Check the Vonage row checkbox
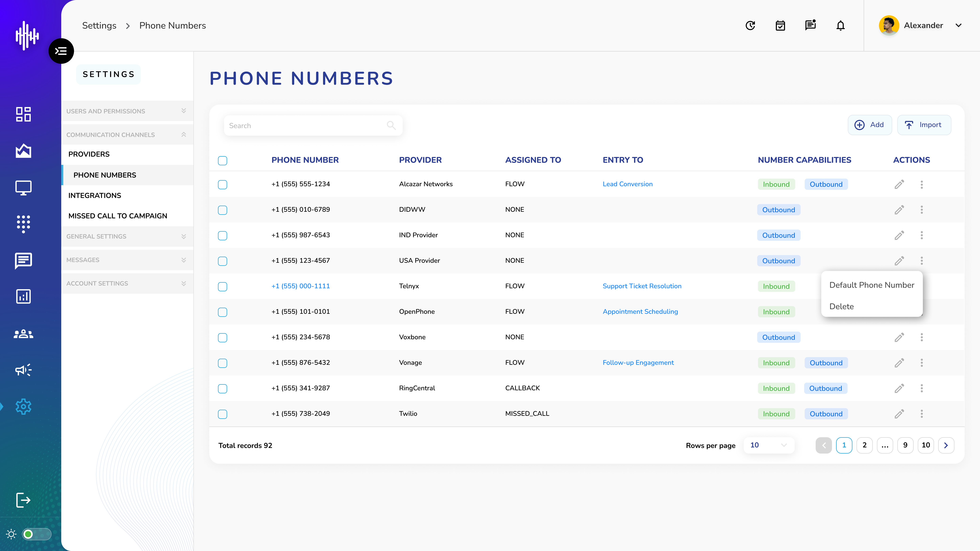Screen dimensions: 980x551 tap(223, 363)
